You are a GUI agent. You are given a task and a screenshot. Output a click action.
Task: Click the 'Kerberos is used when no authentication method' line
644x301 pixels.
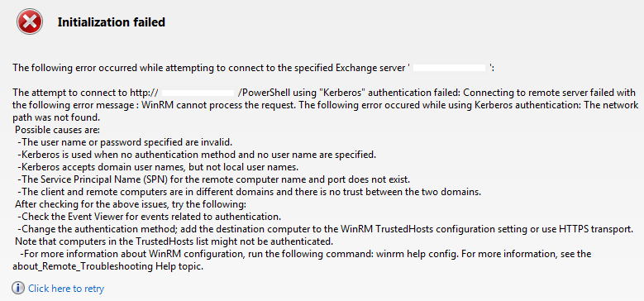click(197, 155)
